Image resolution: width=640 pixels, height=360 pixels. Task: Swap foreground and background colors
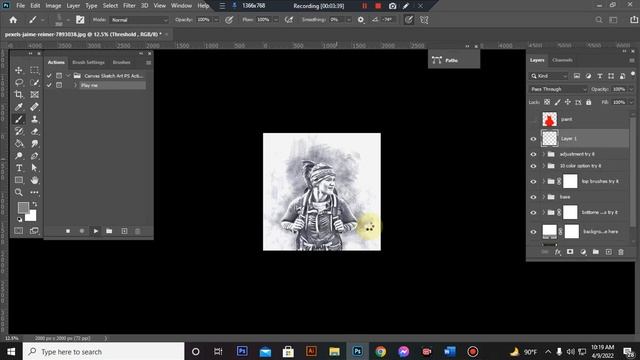click(x=35, y=204)
